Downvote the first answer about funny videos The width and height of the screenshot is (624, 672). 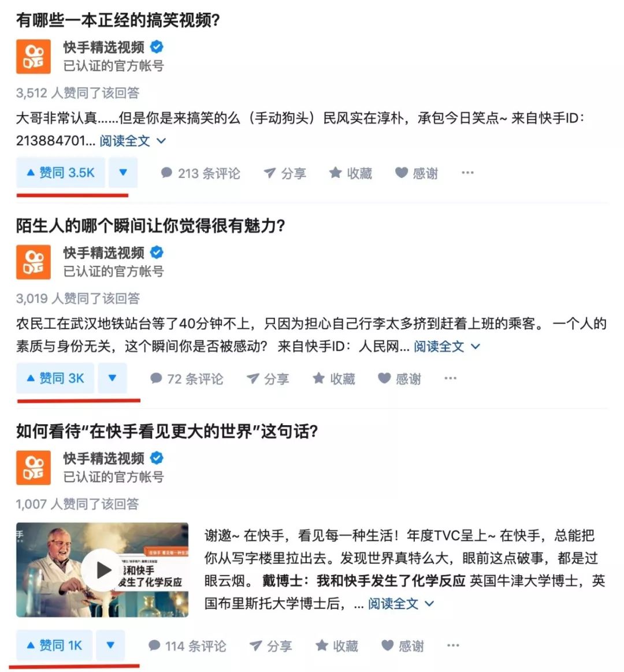point(123,173)
